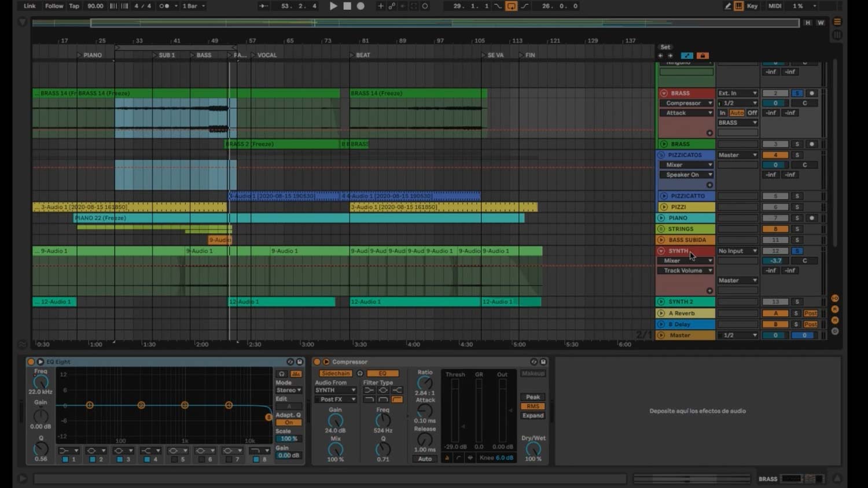This screenshot has width=868, height=488.
Task: Open Track Volume automation chooser on SYNTH
Action: tap(685, 271)
